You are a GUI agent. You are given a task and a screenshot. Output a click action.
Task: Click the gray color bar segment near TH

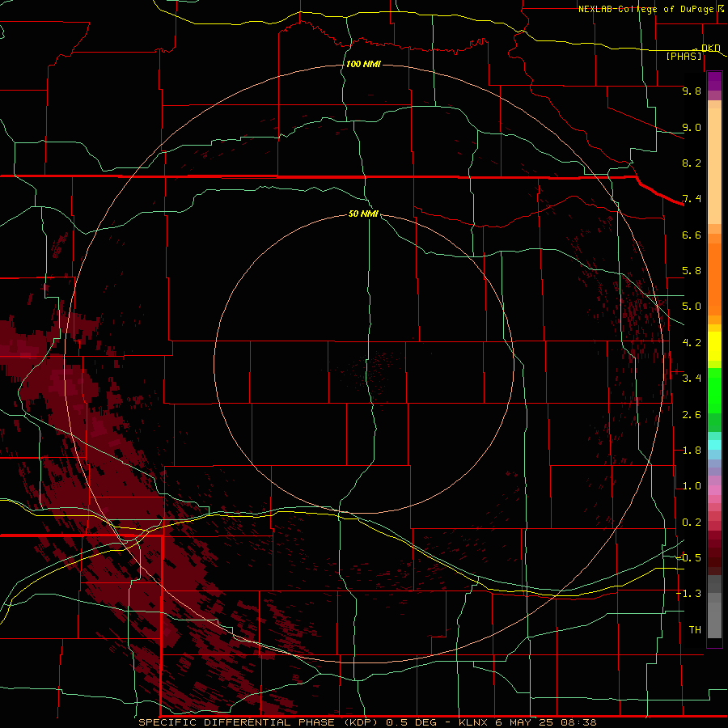click(x=714, y=620)
